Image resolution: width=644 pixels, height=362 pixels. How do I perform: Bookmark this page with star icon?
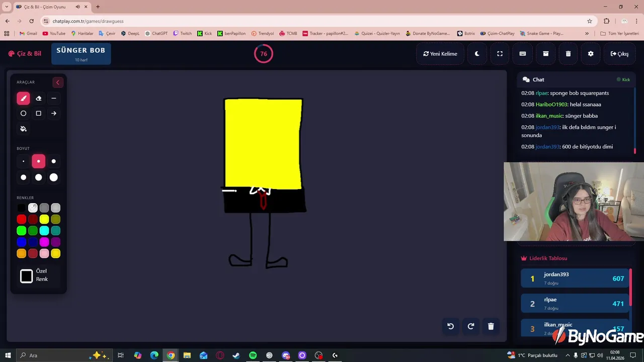pos(590,21)
